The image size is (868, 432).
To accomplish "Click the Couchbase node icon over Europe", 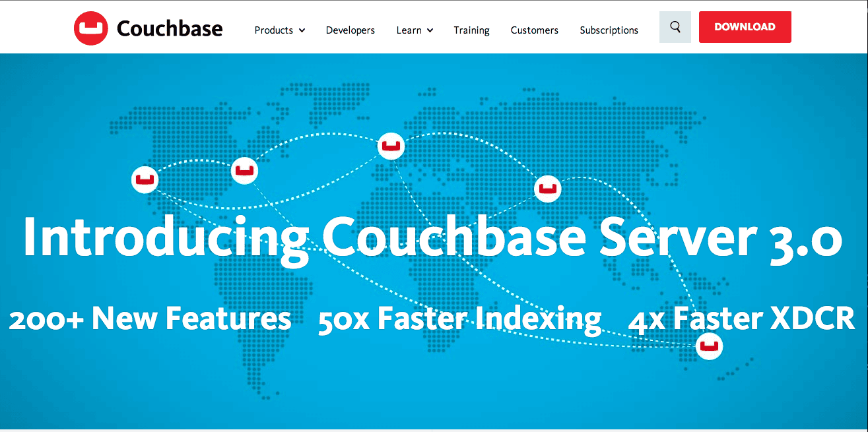I will click(x=391, y=146).
